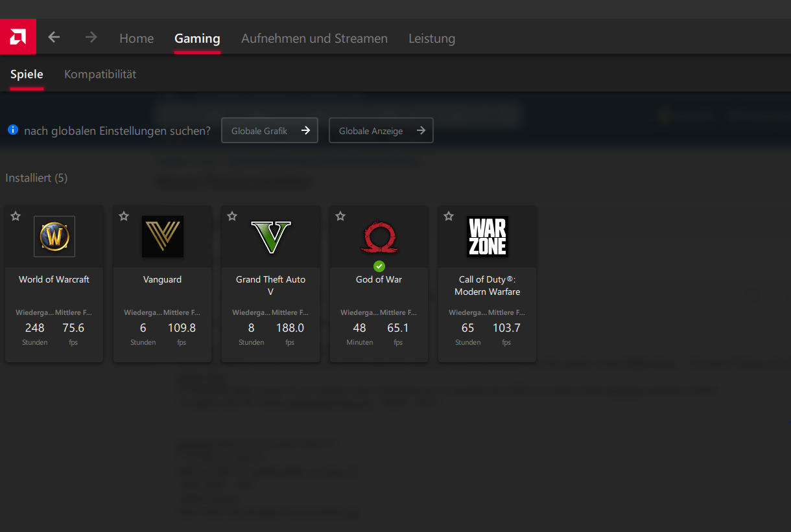Click the God of War omega icon

coord(379,237)
